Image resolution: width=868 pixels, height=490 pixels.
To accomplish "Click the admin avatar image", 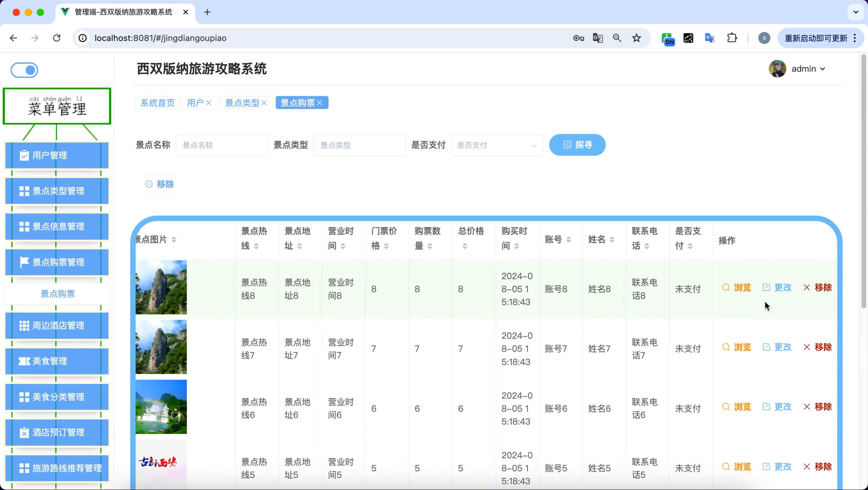I will 777,69.
